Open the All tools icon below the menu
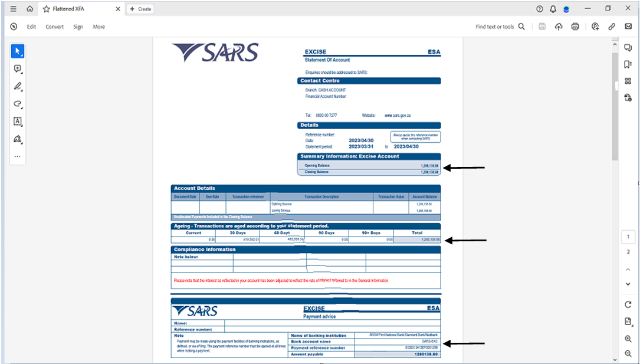The image size is (640, 364). click(14, 27)
